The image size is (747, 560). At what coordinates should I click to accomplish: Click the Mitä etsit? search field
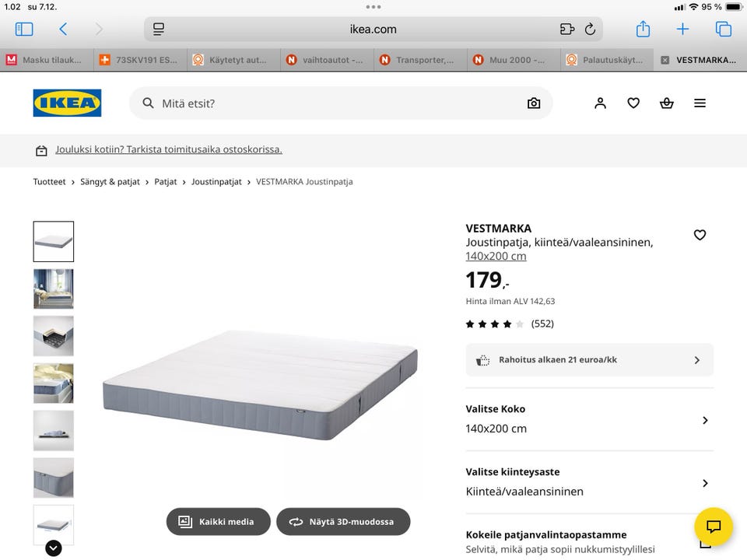pyautogui.click(x=335, y=103)
